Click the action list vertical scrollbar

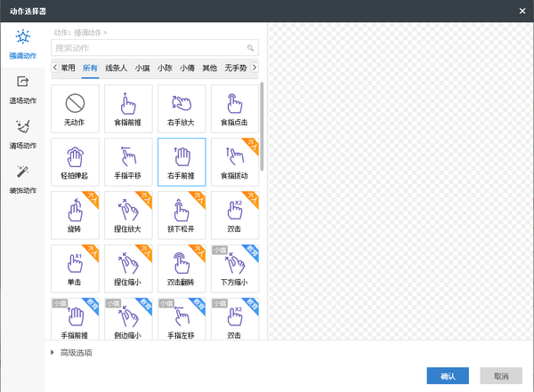[262, 126]
